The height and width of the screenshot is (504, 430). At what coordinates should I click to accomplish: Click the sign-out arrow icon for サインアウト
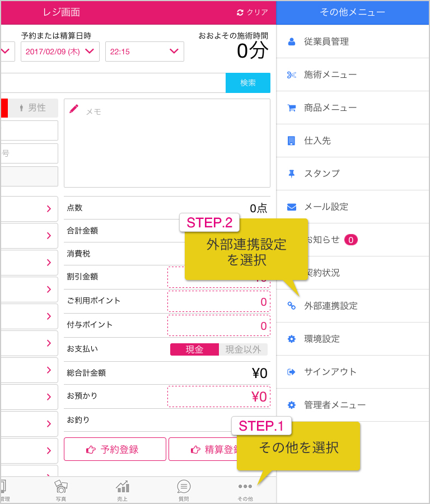(291, 372)
